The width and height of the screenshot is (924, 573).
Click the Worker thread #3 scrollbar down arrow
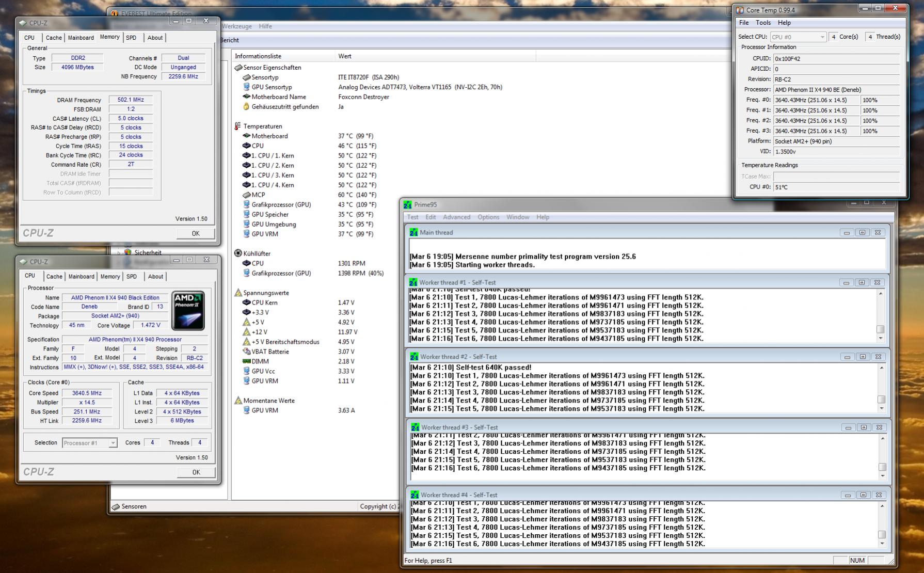pyautogui.click(x=882, y=475)
